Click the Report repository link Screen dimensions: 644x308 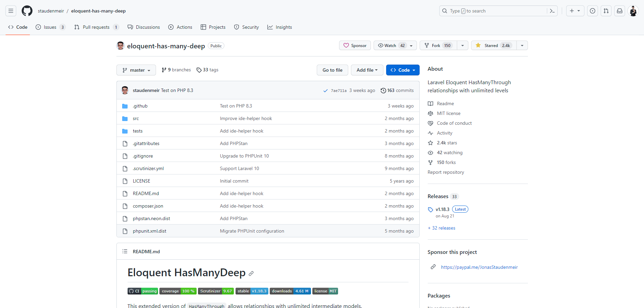446,172
